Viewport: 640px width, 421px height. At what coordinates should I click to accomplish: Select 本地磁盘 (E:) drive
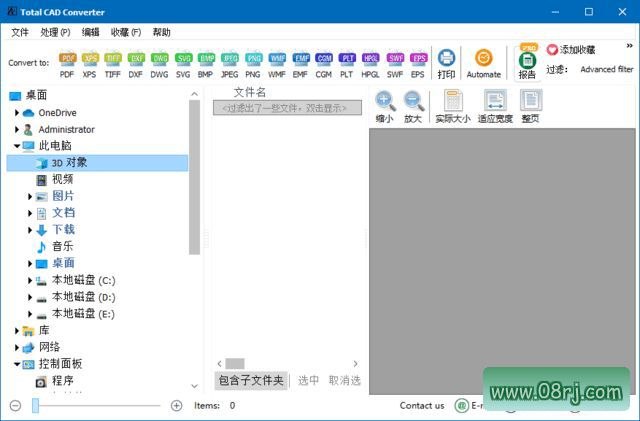pyautogui.click(x=83, y=314)
